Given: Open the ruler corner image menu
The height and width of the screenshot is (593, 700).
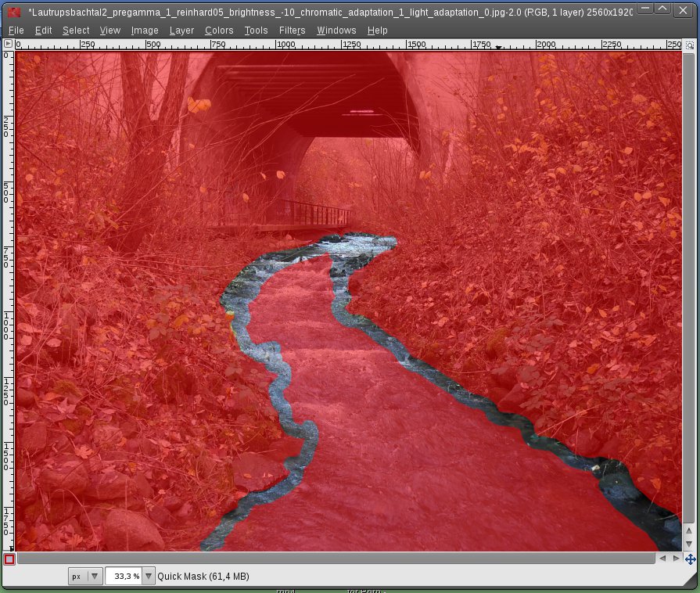Looking at the screenshot, I should [x=8, y=45].
